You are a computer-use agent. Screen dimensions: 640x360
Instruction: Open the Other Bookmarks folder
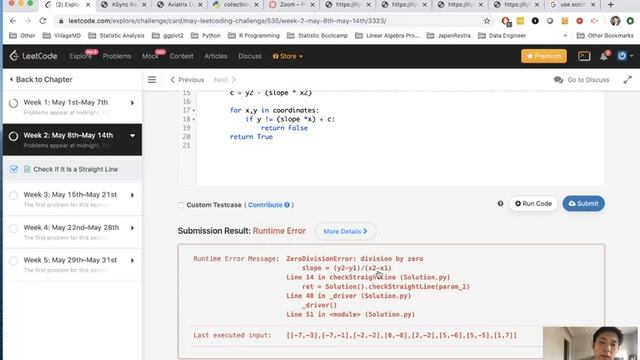click(x=605, y=36)
